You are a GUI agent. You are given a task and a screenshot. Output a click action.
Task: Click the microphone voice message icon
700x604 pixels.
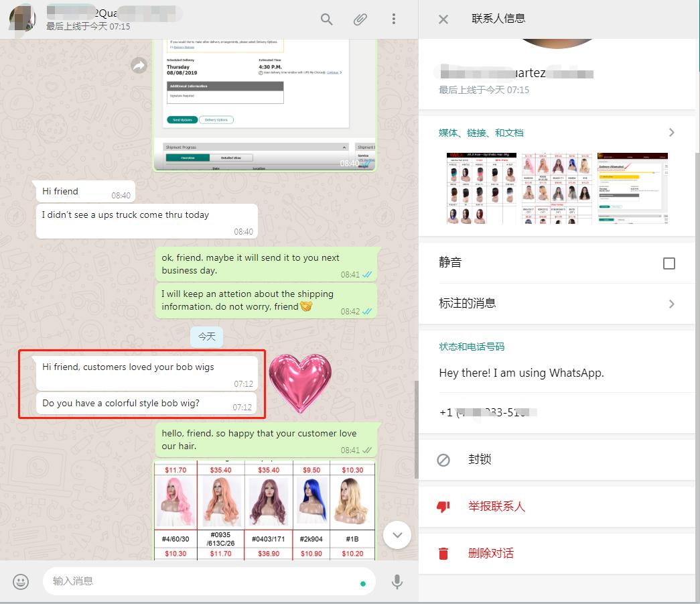pyautogui.click(x=397, y=582)
